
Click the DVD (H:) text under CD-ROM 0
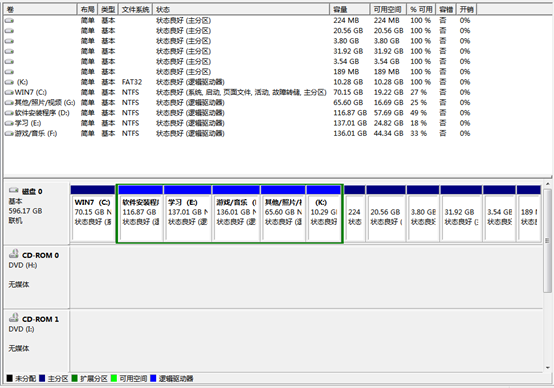point(23,265)
